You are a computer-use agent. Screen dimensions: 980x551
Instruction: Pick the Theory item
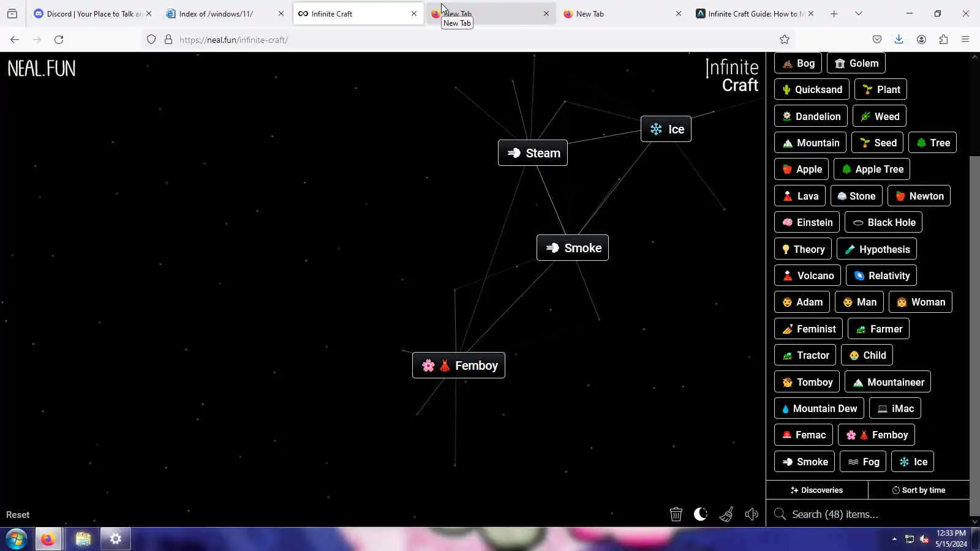coord(803,249)
